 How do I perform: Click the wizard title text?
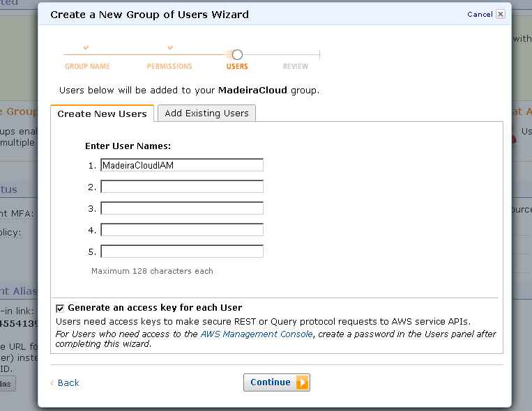pyautogui.click(x=150, y=15)
